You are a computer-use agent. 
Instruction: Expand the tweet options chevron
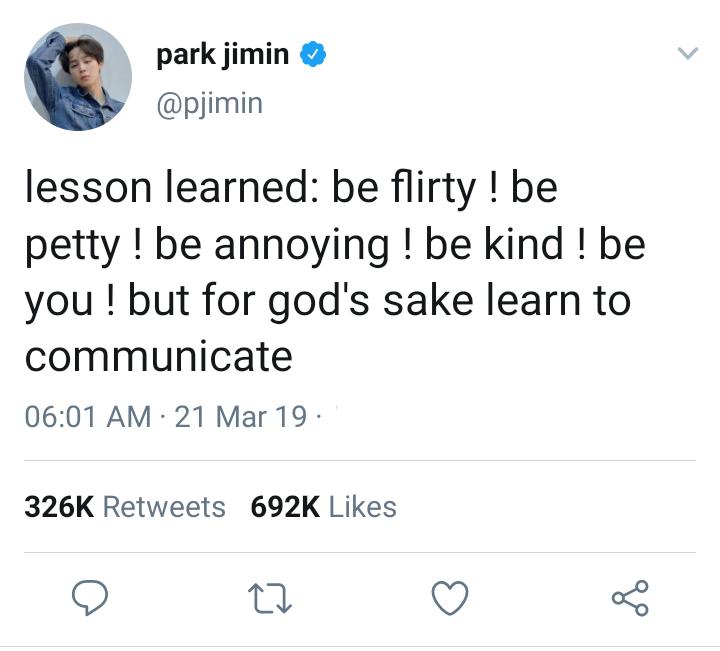pos(688,53)
